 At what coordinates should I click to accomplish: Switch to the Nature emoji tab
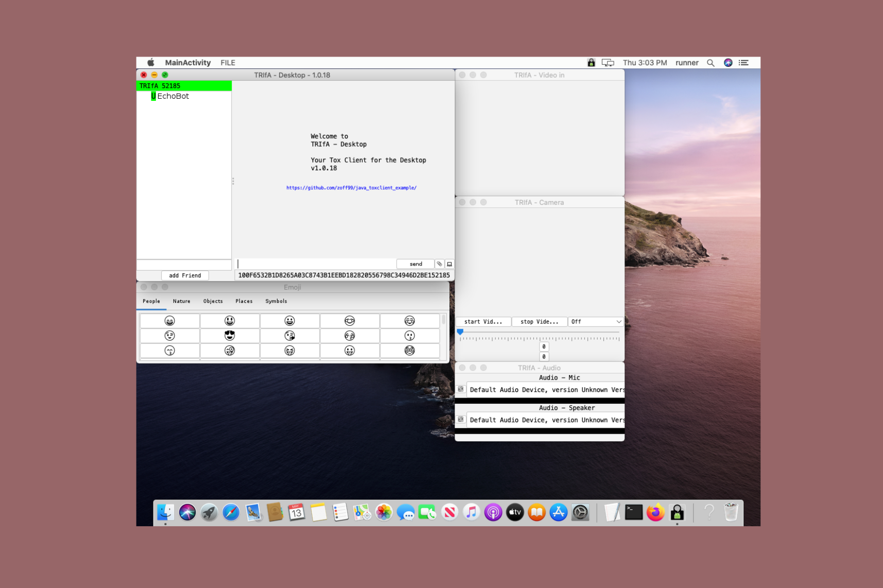(x=181, y=301)
